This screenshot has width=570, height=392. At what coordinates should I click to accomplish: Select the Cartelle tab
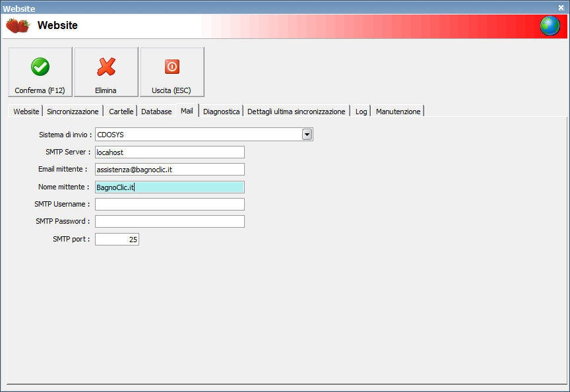click(x=121, y=112)
